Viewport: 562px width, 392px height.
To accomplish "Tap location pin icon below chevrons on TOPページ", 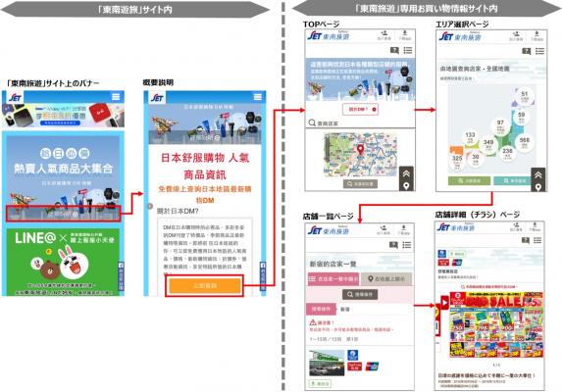I will 406,186.
